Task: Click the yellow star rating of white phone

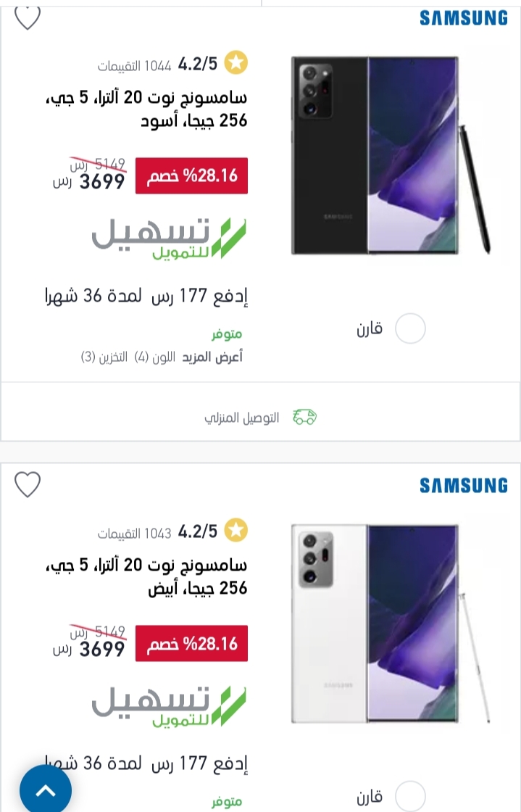Action: pos(236,531)
